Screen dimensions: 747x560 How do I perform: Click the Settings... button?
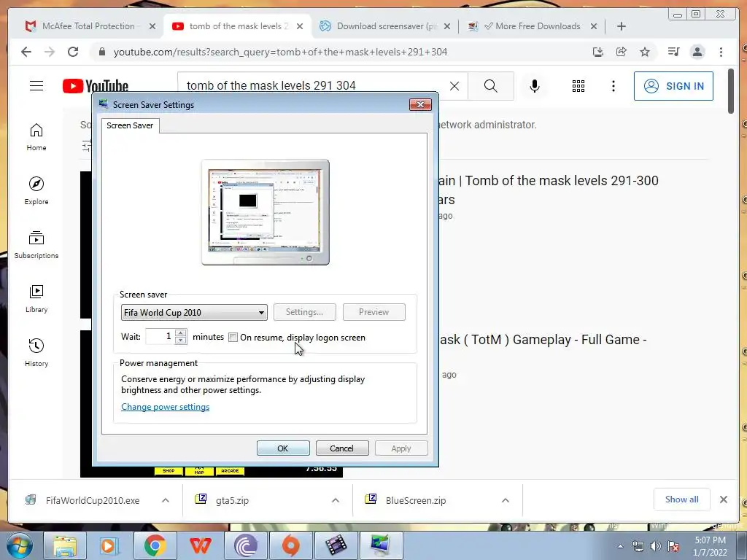point(304,312)
